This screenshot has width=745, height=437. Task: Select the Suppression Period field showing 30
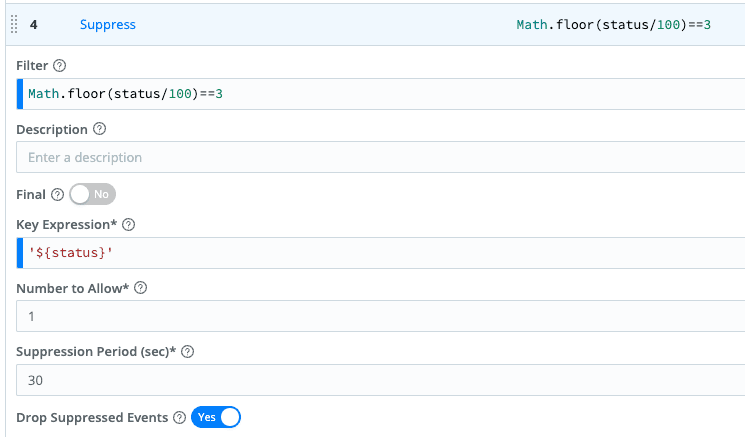(x=380, y=380)
